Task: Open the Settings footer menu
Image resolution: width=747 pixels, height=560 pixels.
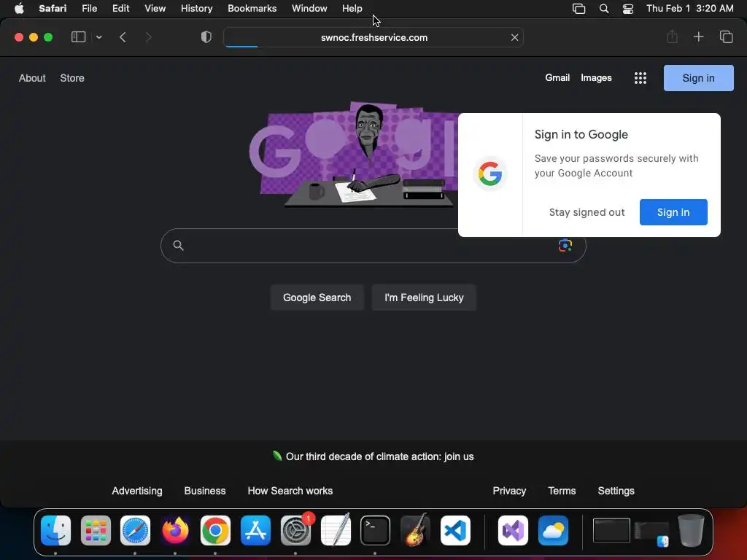Action: pyautogui.click(x=616, y=491)
